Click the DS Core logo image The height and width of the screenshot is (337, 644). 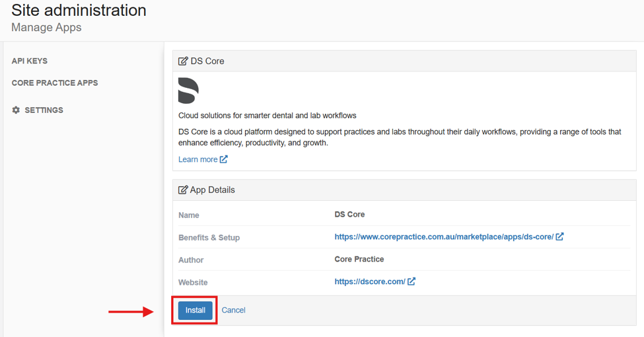pyautogui.click(x=188, y=91)
